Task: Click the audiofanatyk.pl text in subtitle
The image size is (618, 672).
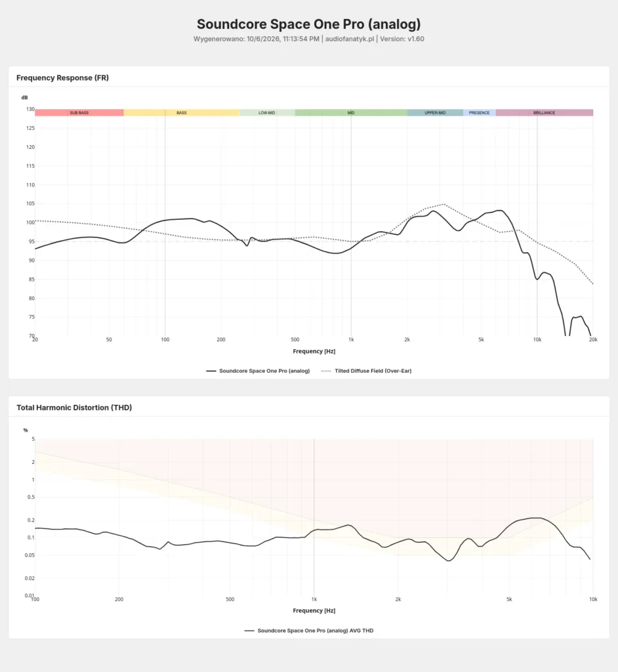Action: pos(350,39)
